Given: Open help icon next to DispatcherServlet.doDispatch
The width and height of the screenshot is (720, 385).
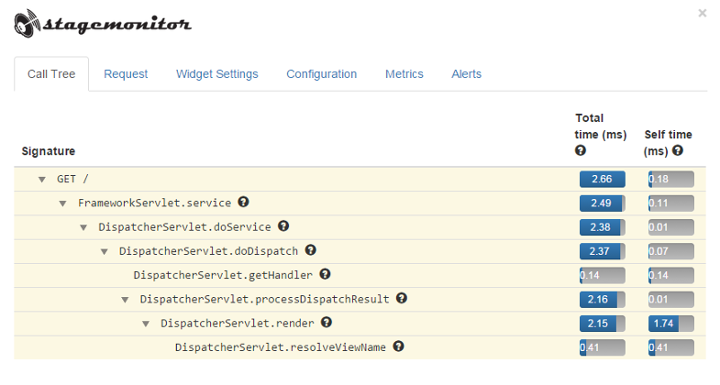Looking at the screenshot, I should 311,250.
